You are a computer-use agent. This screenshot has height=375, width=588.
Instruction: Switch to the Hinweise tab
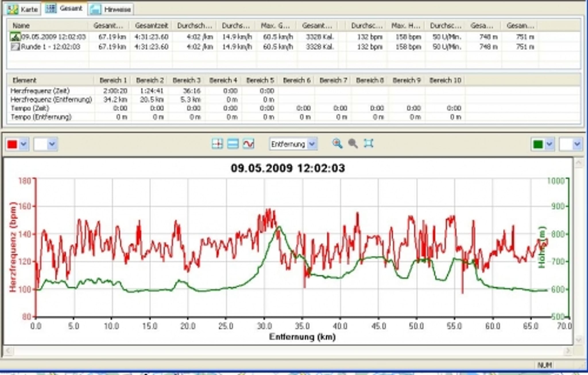[111, 9]
